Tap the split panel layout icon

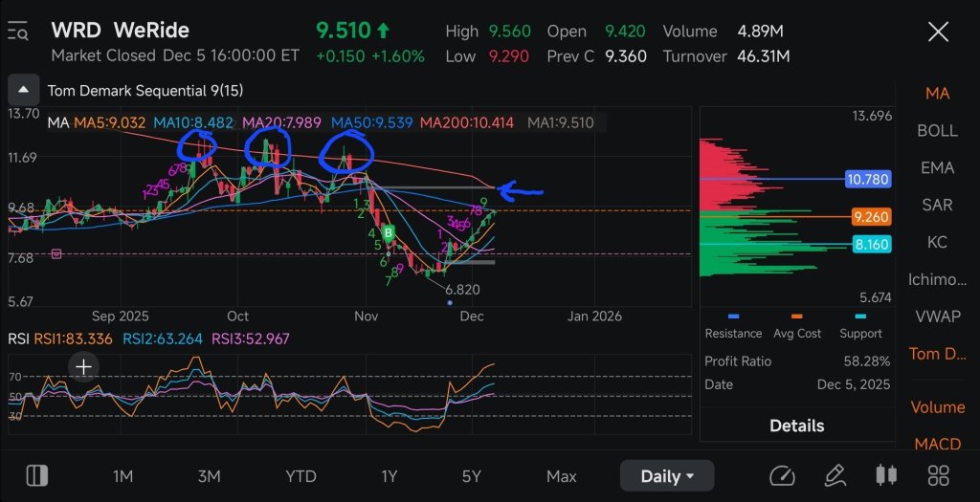point(37,476)
